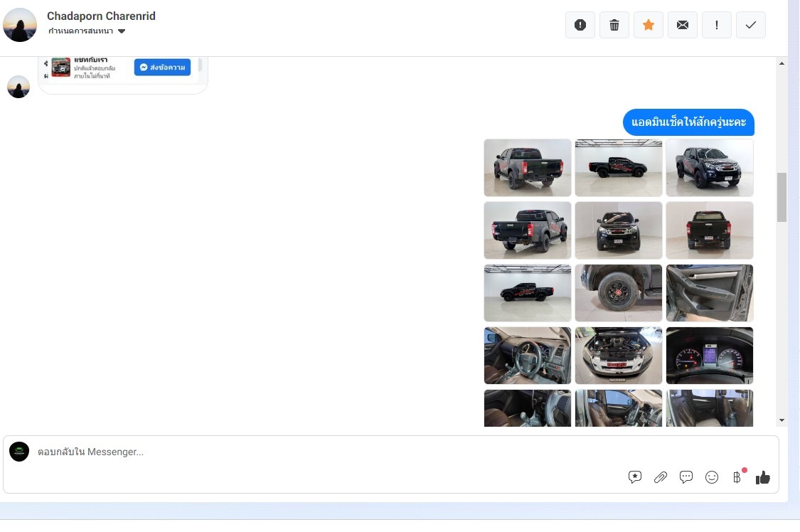Send a thumbs-up like
800x532 pixels.
(763, 477)
